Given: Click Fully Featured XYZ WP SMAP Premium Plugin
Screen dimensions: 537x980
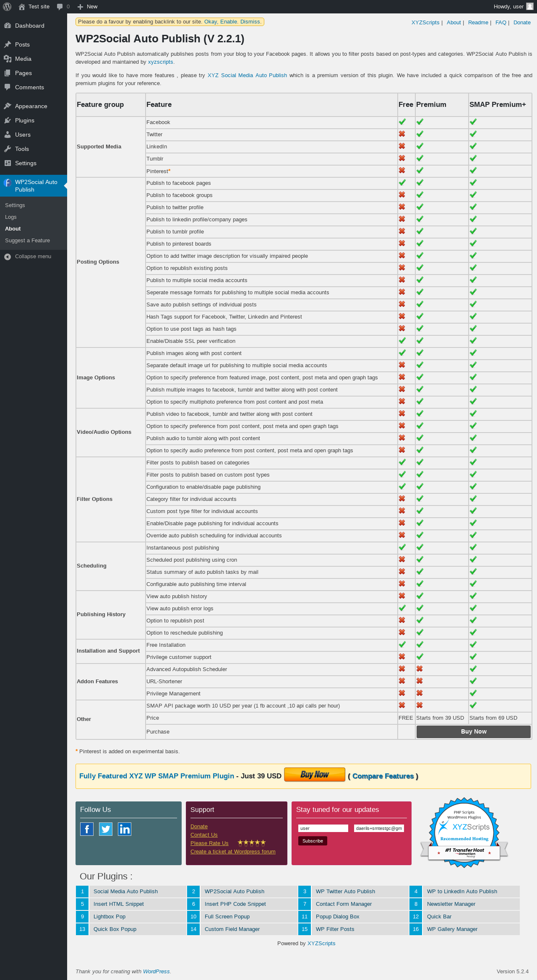Looking at the screenshot, I should click(156, 776).
